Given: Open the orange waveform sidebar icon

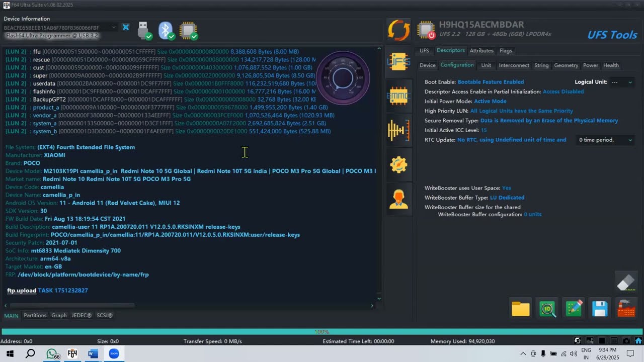Looking at the screenshot, I should coord(398,131).
